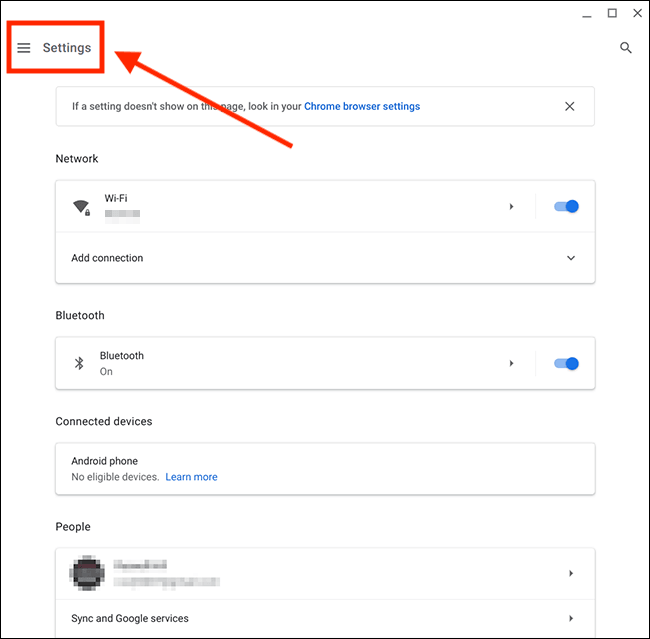This screenshot has height=639, width=650.
Task: Select the Add connection row
Action: (x=325, y=258)
